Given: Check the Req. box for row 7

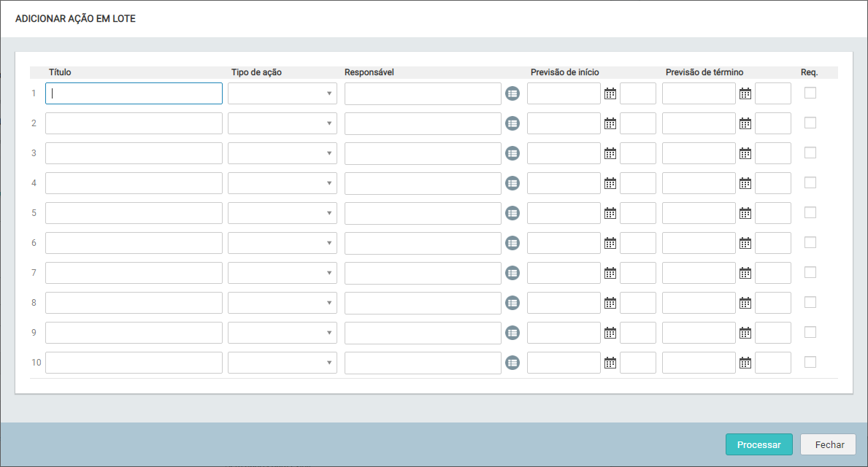Looking at the screenshot, I should click(810, 272).
